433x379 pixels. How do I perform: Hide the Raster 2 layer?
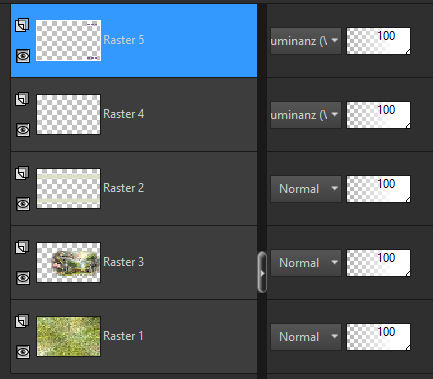pyautogui.click(x=23, y=204)
